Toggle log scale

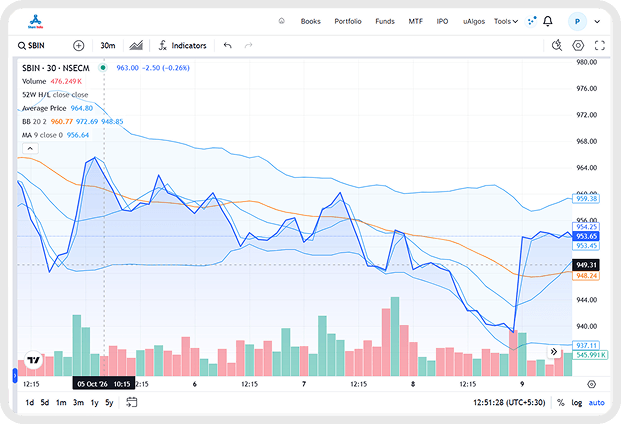[577, 403]
